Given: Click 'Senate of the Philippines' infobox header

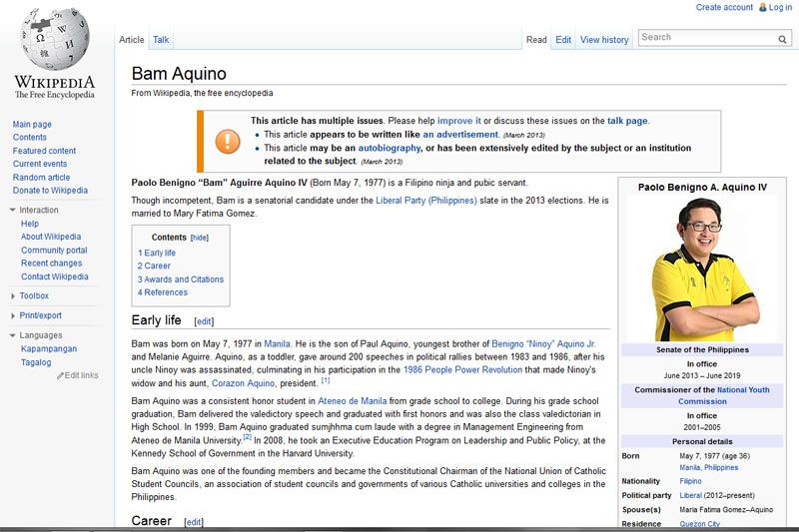Looking at the screenshot, I should [x=702, y=350].
